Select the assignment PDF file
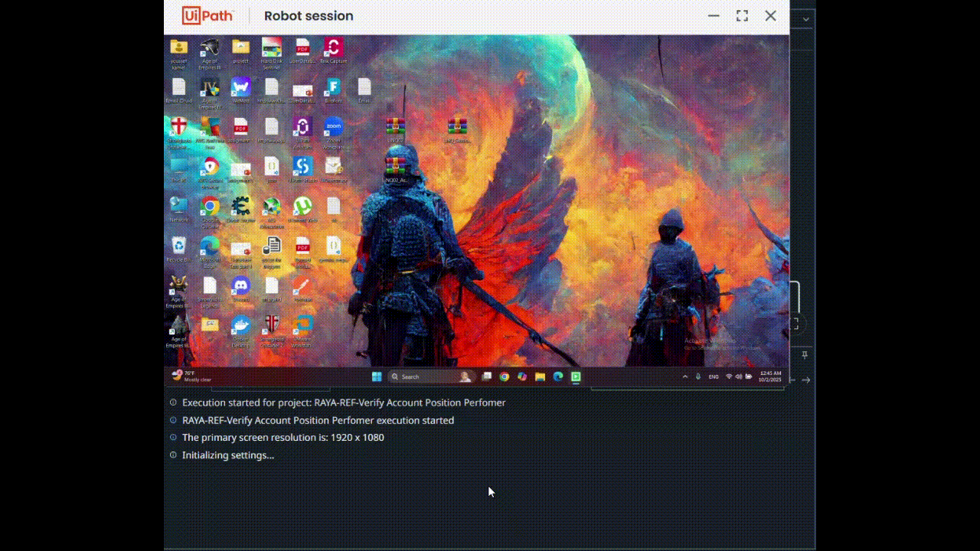This screenshot has height=551, width=980. (x=240, y=129)
